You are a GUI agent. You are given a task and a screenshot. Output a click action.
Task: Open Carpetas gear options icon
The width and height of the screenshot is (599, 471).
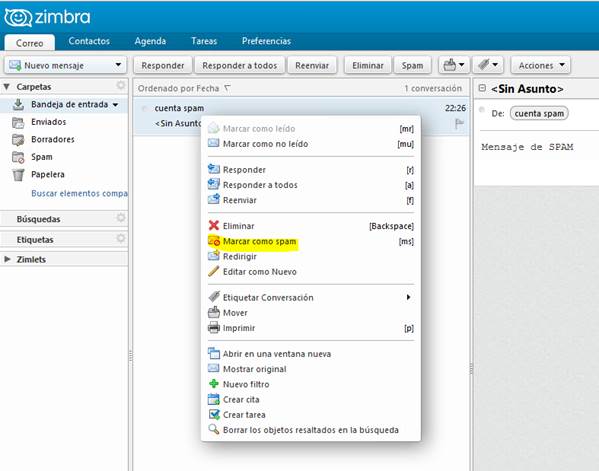121,86
